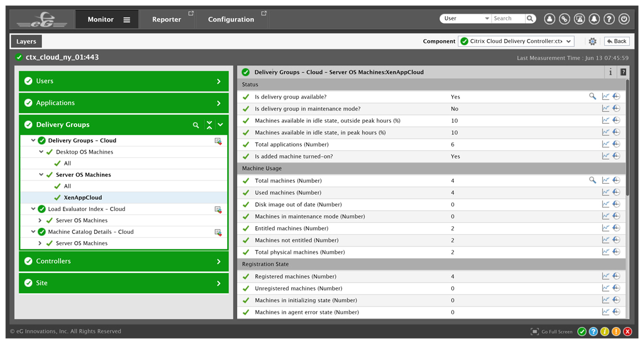Expand the Site layer
This screenshot has width=644, height=344.
pos(219,283)
